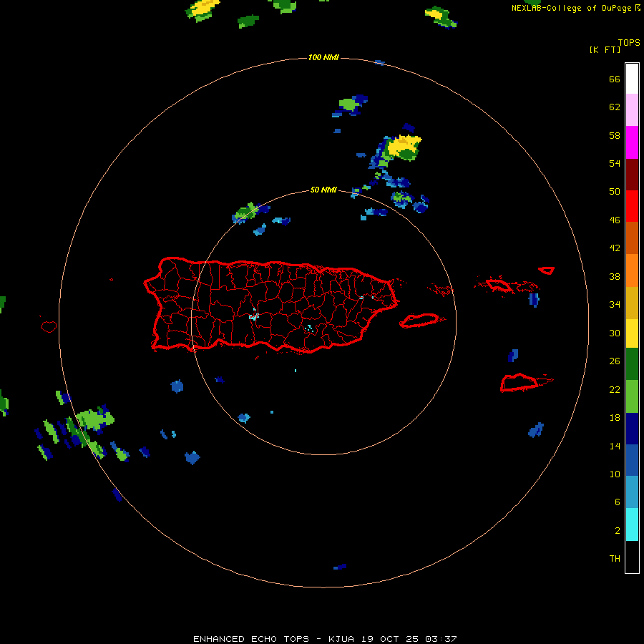Image resolution: width=644 pixels, height=644 pixels.
Task: Click the '50 NMI' range ring label
Action: 323,190
